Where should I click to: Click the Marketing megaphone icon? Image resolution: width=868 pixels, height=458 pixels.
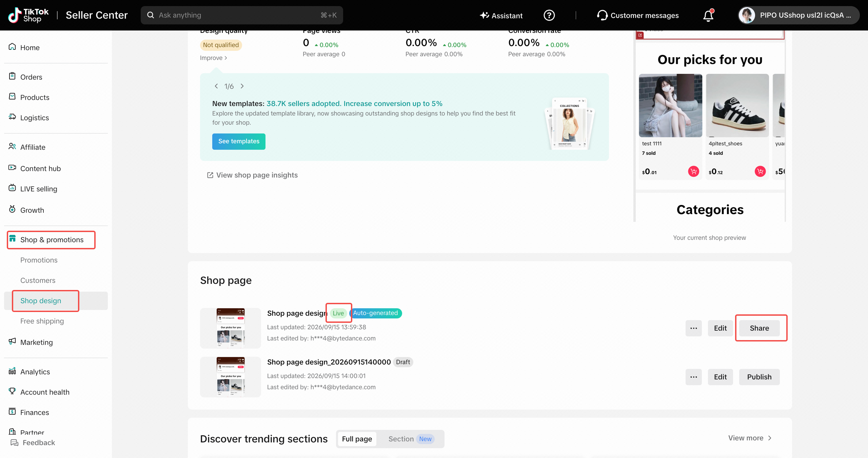12,342
